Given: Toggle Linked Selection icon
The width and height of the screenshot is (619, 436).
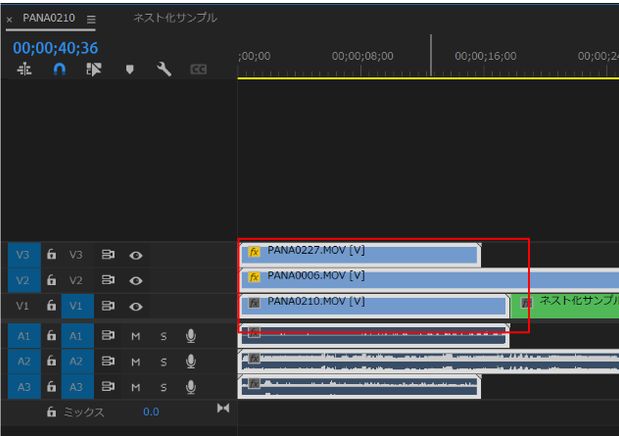Looking at the screenshot, I should [x=94, y=70].
